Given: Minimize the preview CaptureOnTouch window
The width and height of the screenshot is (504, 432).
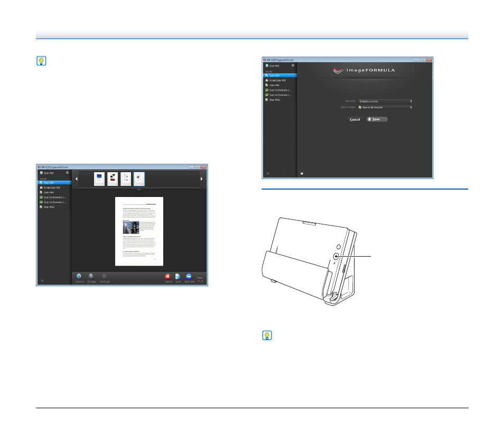Looking at the screenshot, I should click(191, 167).
